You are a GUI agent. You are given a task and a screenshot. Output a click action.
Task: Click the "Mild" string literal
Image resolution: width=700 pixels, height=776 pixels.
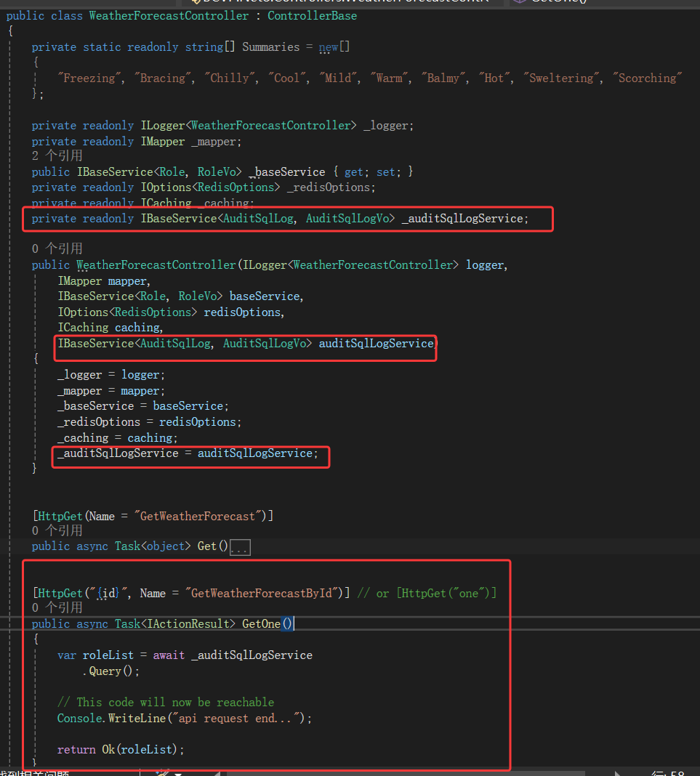point(339,78)
